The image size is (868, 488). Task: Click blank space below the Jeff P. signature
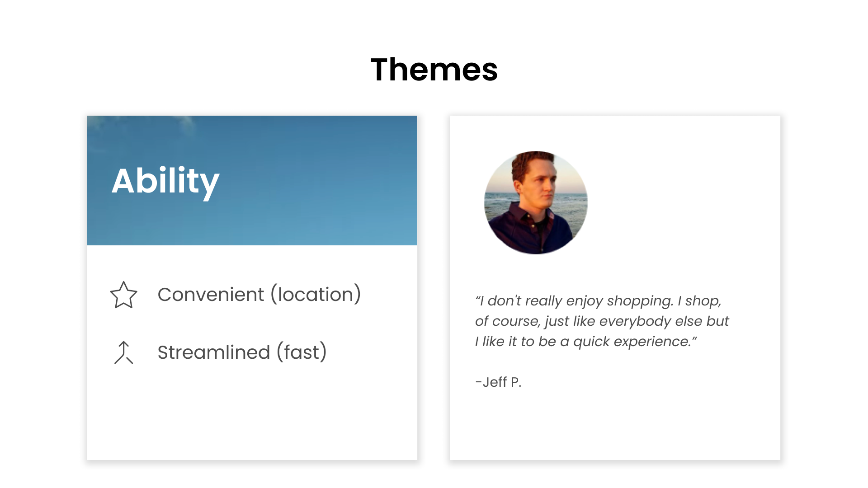pos(615,427)
